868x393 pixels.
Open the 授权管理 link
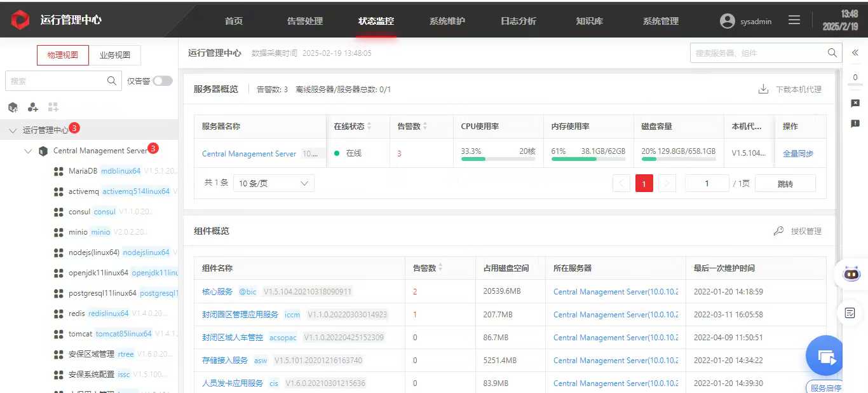coord(806,231)
